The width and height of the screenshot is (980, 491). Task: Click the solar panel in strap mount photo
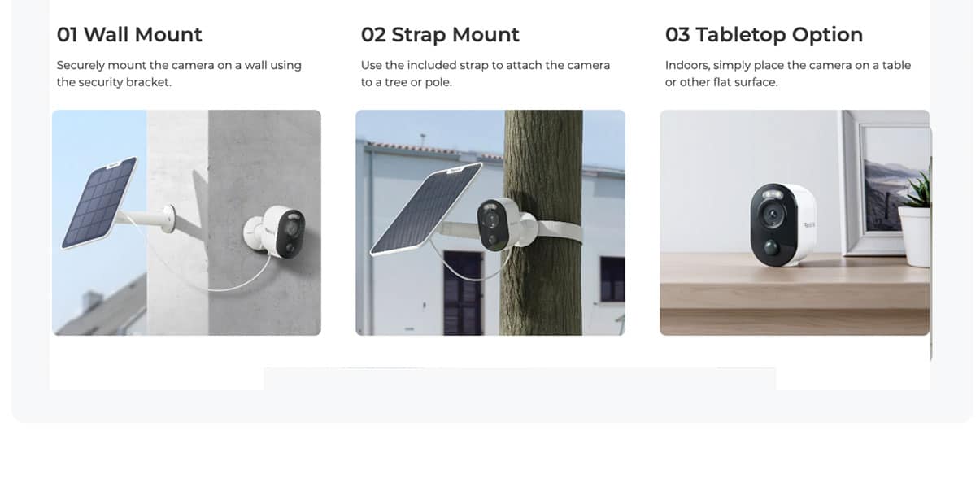point(417,209)
